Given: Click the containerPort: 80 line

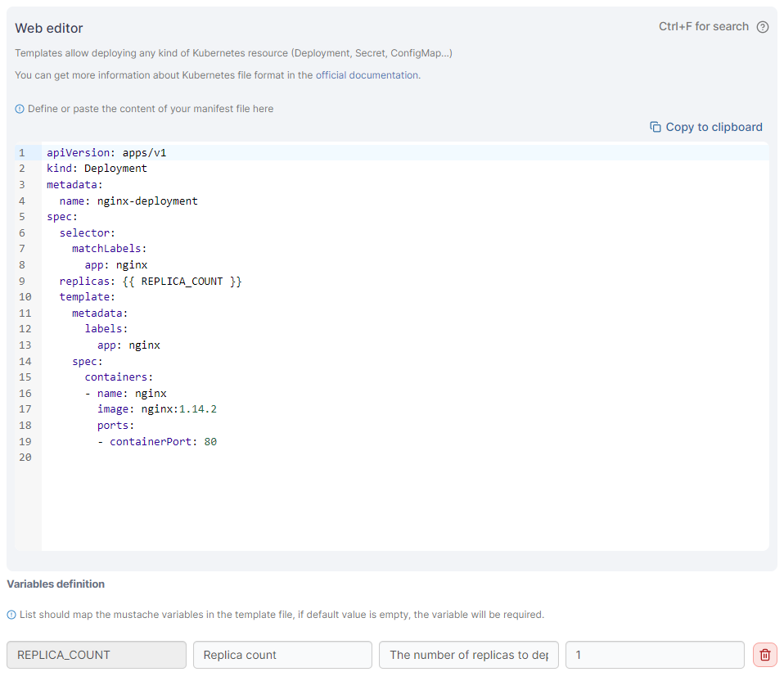Looking at the screenshot, I should click(x=163, y=441).
